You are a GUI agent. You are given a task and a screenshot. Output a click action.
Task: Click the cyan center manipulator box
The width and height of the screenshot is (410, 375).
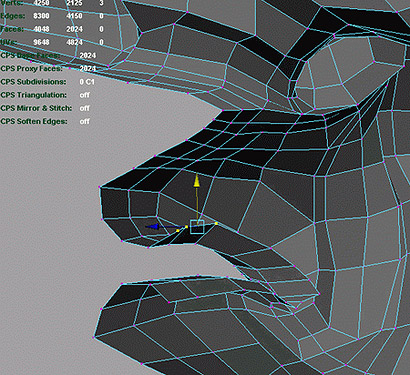tap(197, 227)
